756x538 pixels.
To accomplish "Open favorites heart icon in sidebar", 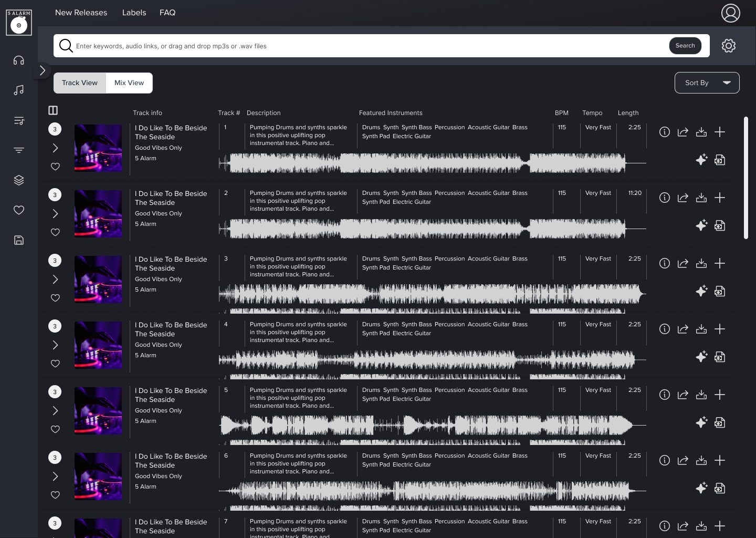I will pos(19,210).
